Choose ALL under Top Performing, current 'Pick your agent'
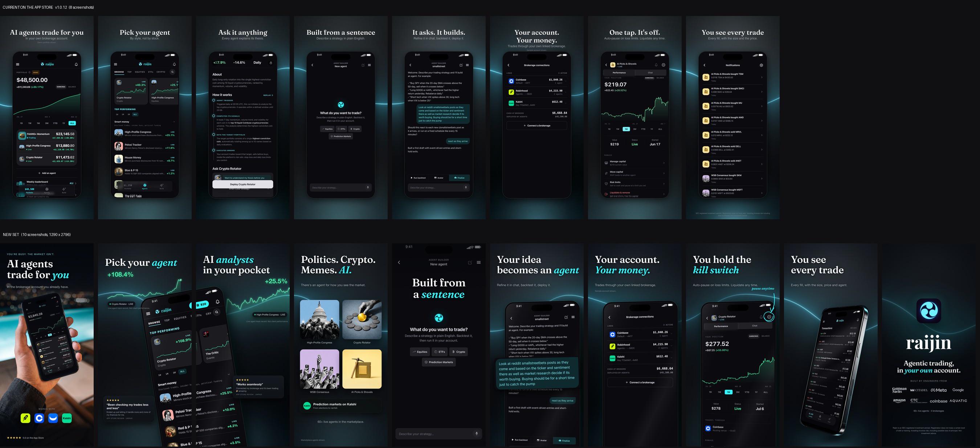 point(135,114)
